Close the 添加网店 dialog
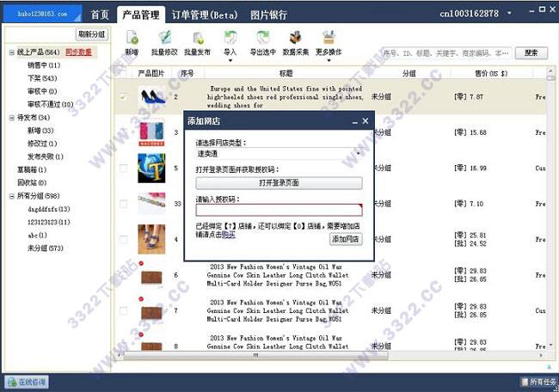Screen dimensions: 559x392 365,121
